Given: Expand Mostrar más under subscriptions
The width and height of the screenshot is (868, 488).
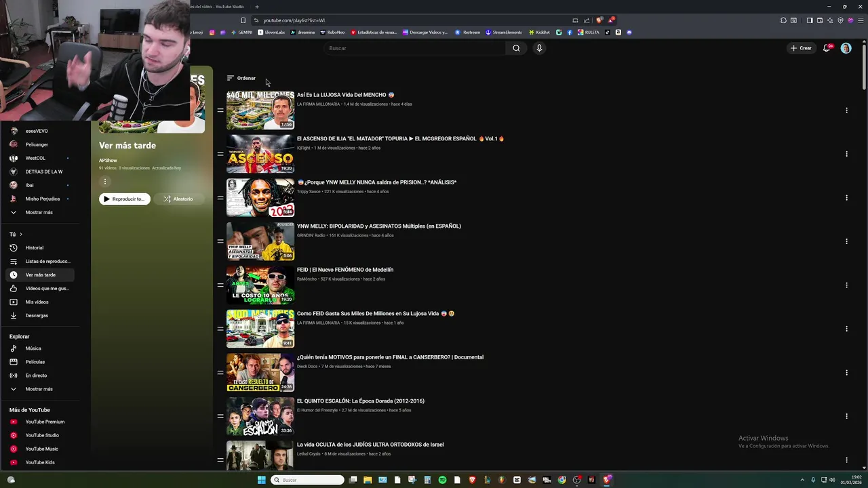Looking at the screenshot, I should tap(41, 212).
